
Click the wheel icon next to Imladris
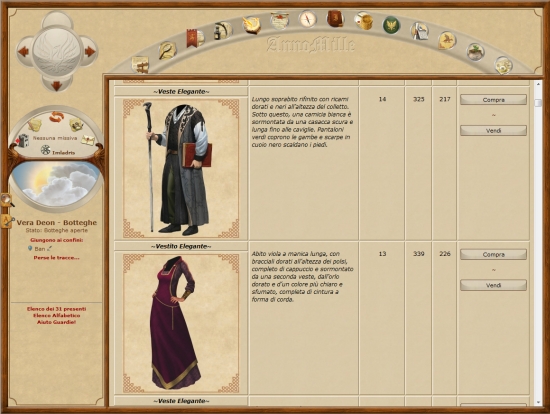(46, 150)
